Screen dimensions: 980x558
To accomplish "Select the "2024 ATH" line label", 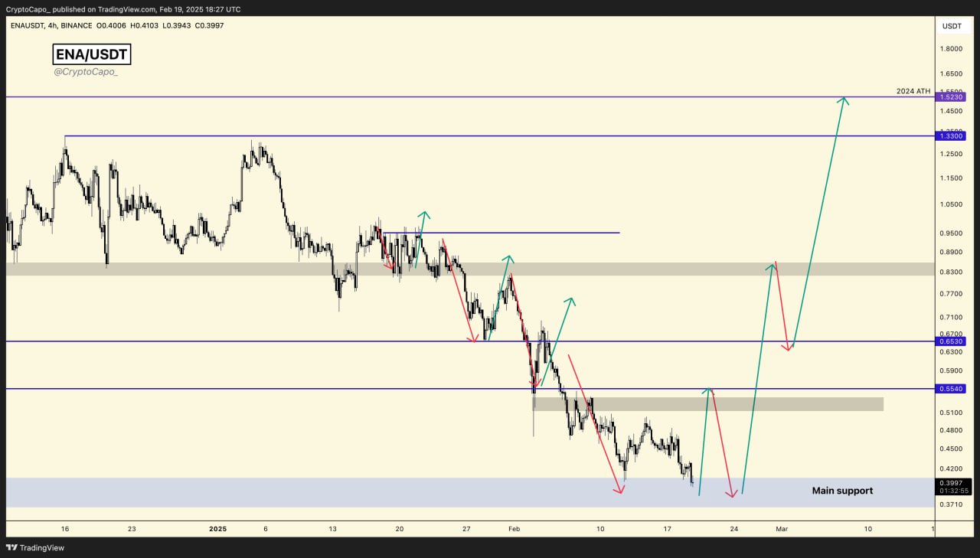I will 913,91.
